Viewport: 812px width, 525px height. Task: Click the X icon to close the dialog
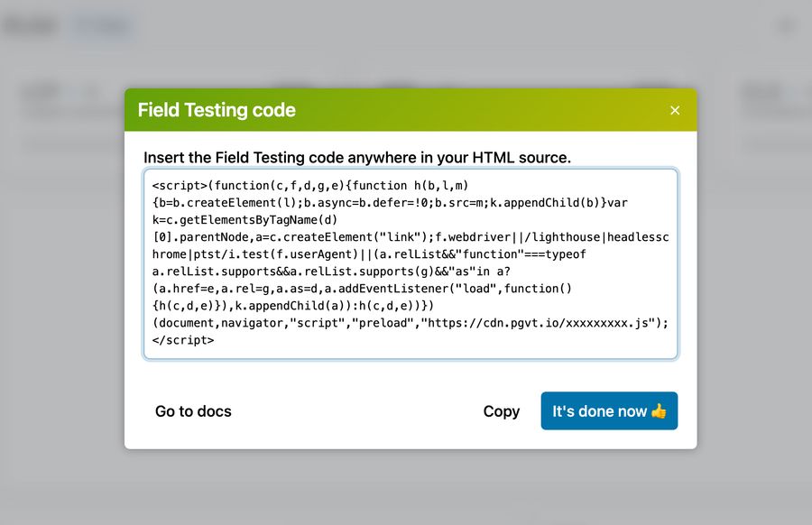click(674, 110)
